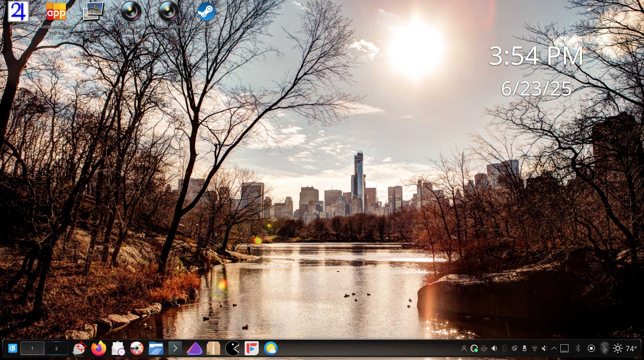644x360 pixels.
Task: Open the disc burner app in taskbar
Action: click(x=137, y=348)
